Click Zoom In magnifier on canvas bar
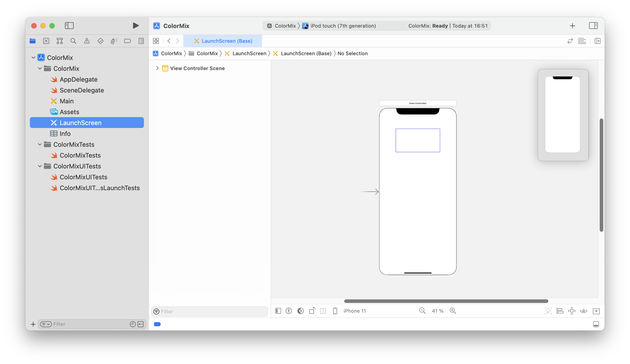The image size is (630, 364). (x=453, y=311)
